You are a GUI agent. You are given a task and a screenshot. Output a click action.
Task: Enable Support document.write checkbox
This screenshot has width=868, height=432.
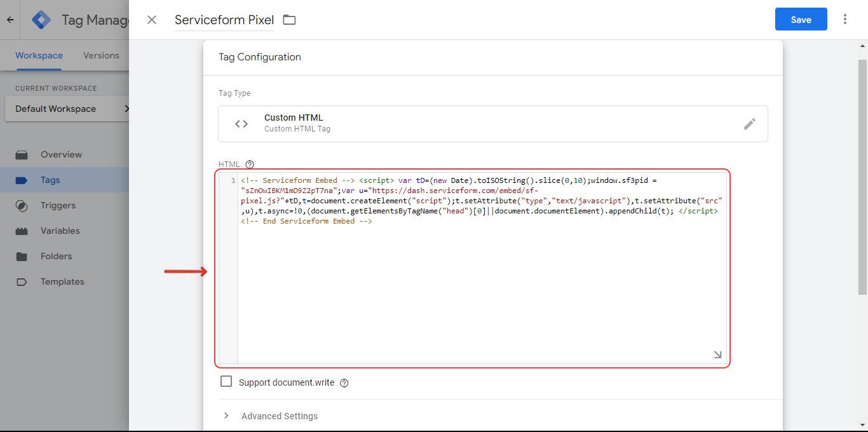tap(226, 382)
